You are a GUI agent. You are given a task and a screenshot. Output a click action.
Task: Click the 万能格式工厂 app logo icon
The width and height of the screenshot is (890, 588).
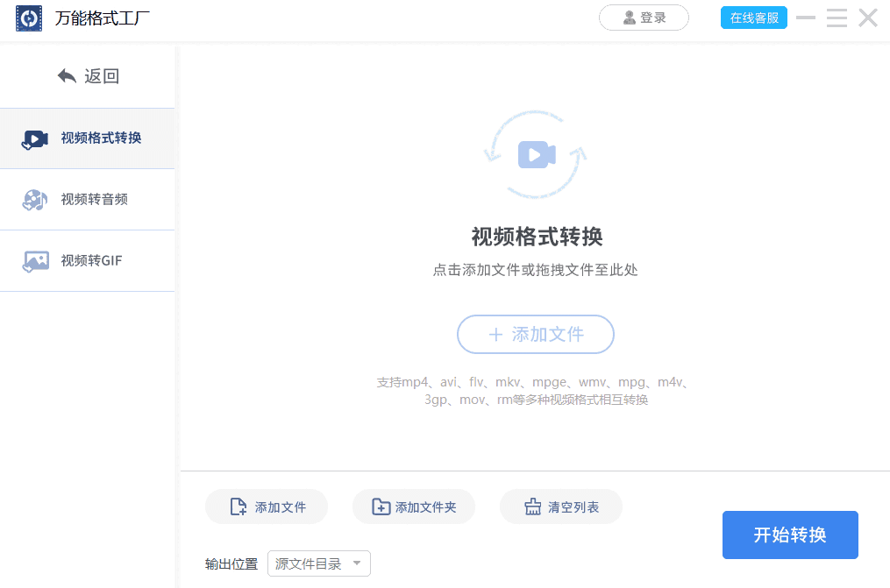tap(28, 18)
